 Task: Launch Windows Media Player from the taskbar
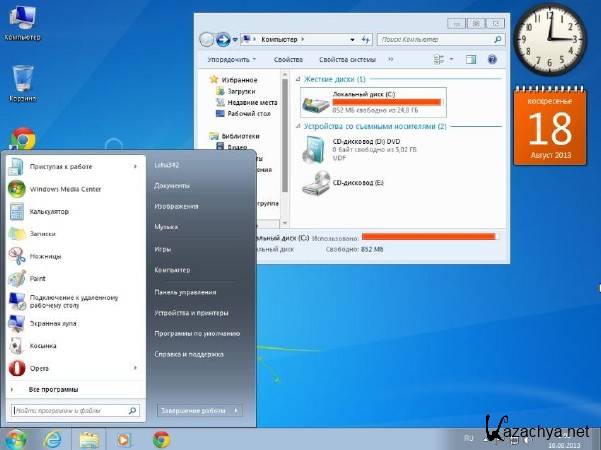[x=124, y=439]
